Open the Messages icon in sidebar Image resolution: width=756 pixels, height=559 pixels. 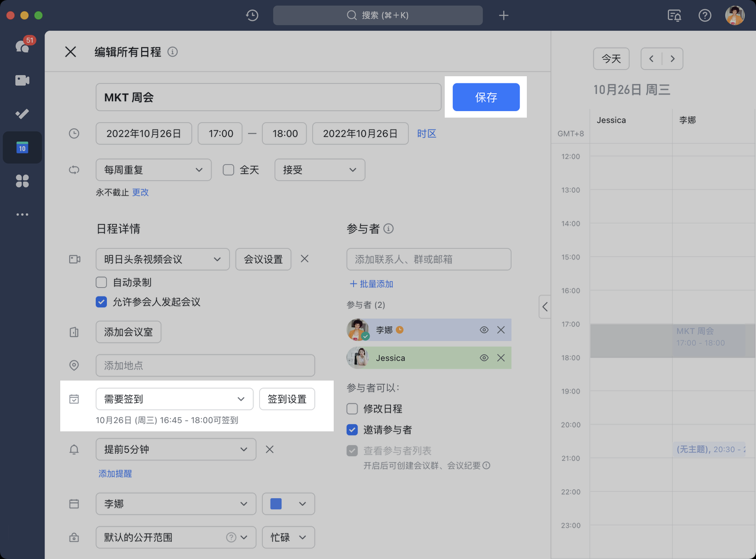22,46
